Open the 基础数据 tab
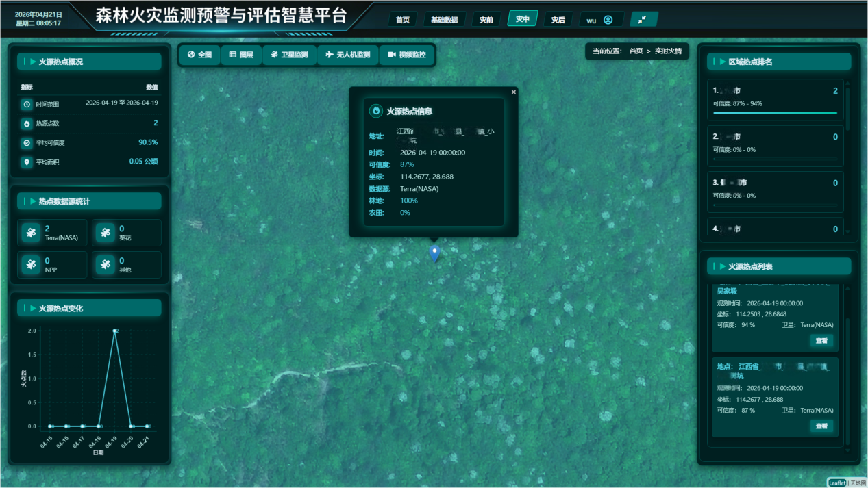This screenshot has width=868, height=488. 444,20
